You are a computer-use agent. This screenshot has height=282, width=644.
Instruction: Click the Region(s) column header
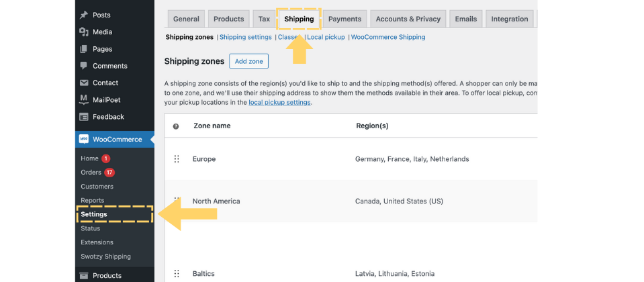click(x=372, y=126)
